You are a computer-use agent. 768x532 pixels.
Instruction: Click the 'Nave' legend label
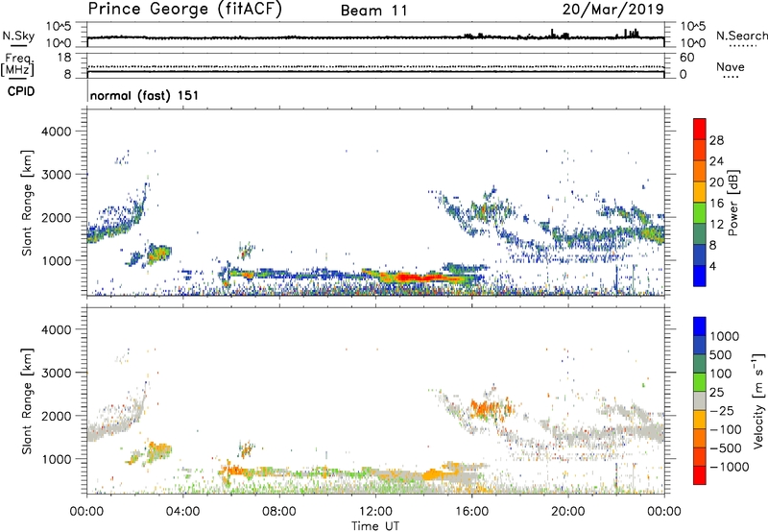click(731, 67)
